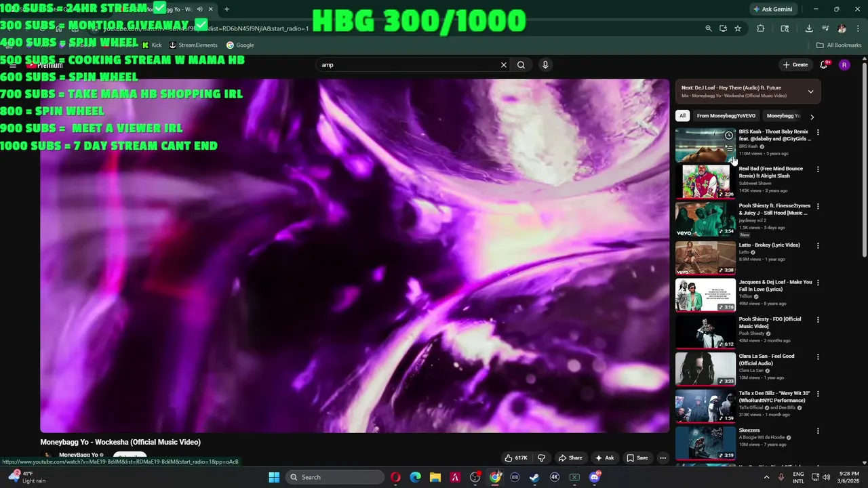Open the All Bookmarks folder

(x=839, y=45)
